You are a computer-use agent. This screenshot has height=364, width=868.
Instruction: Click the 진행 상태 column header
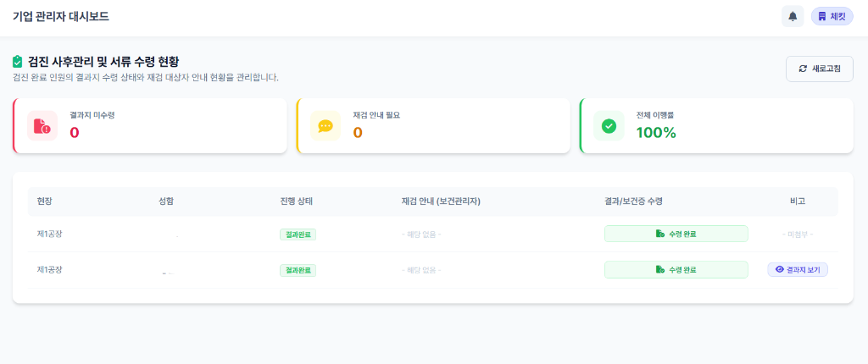(x=297, y=201)
